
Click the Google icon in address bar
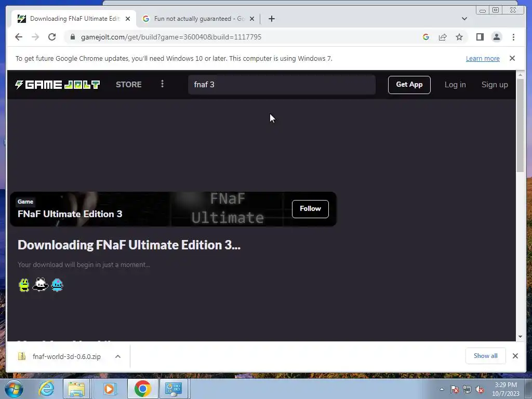pos(426,37)
